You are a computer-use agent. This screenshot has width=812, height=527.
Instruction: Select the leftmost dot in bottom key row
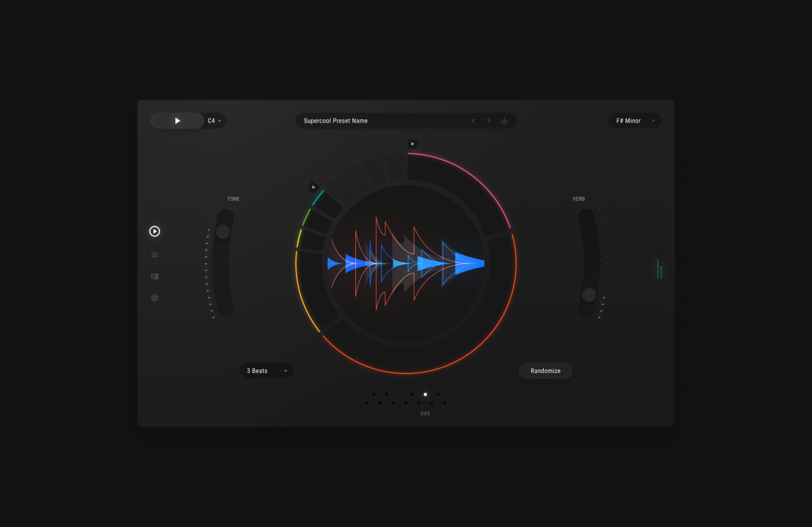tap(367, 403)
